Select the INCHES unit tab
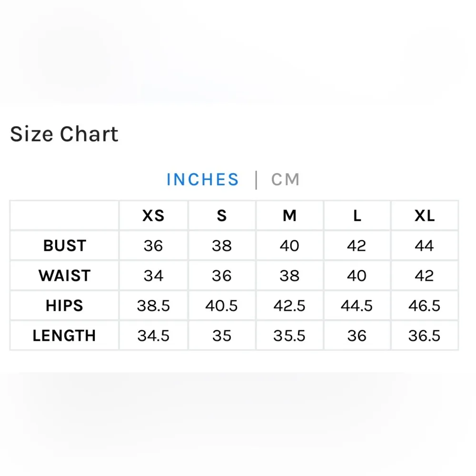 click(x=203, y=179)
